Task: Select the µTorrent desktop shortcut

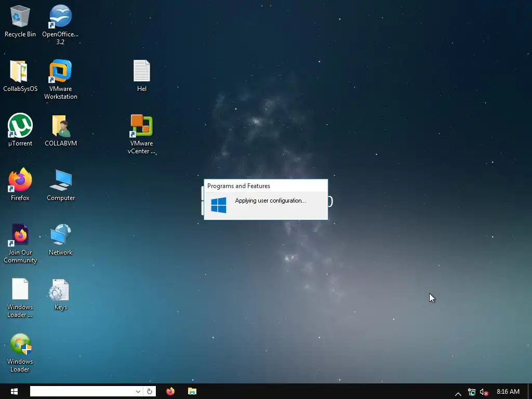Action: [20, 130]
